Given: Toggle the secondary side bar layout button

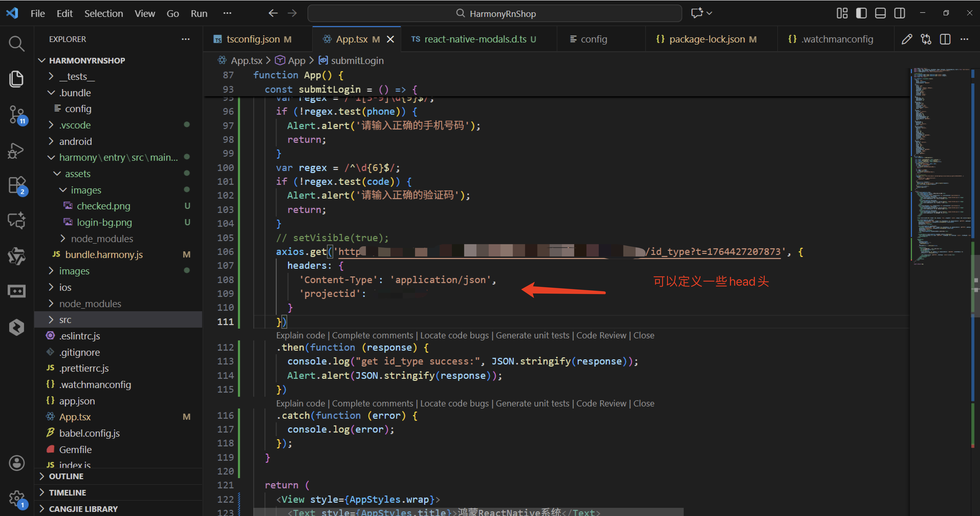Looking at the screenshot, I should (x=900, y=13).
